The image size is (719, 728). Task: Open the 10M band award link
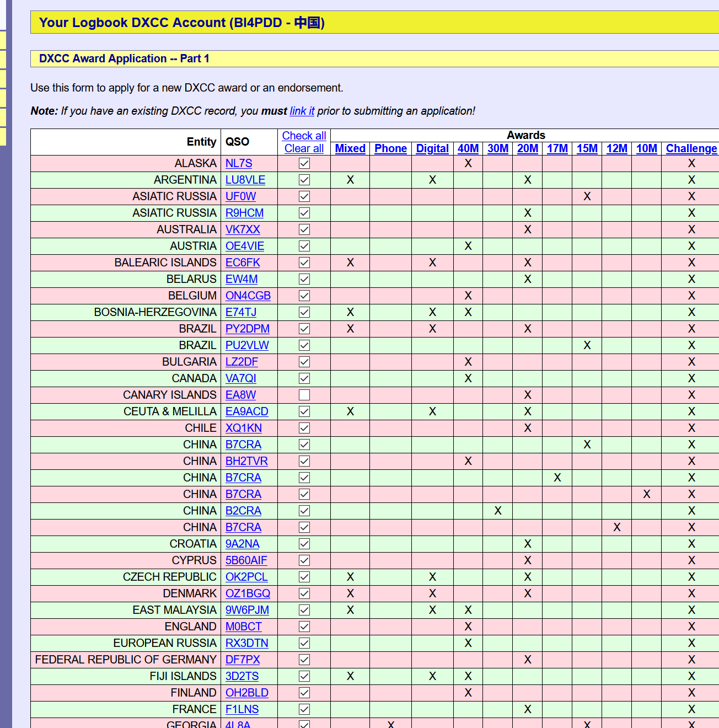click(647, 148)
